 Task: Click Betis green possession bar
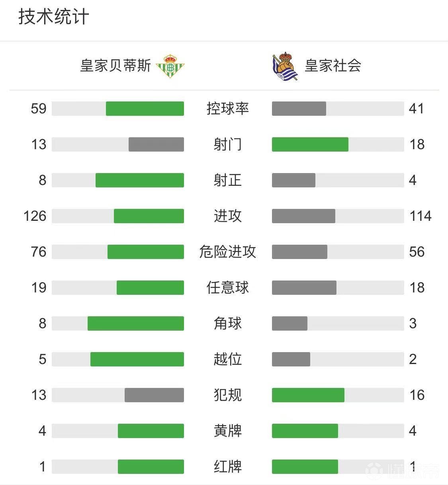coord(145,109)
